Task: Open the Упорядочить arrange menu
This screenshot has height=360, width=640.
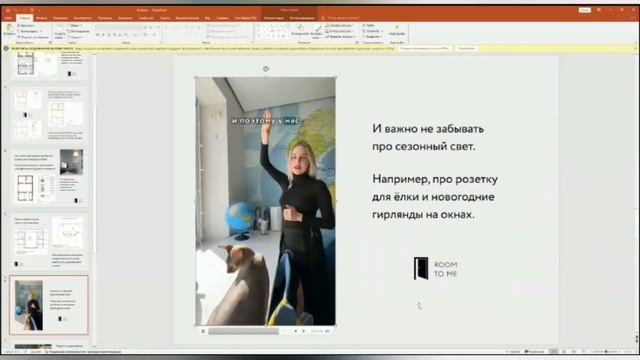Action: coord(300,31)
